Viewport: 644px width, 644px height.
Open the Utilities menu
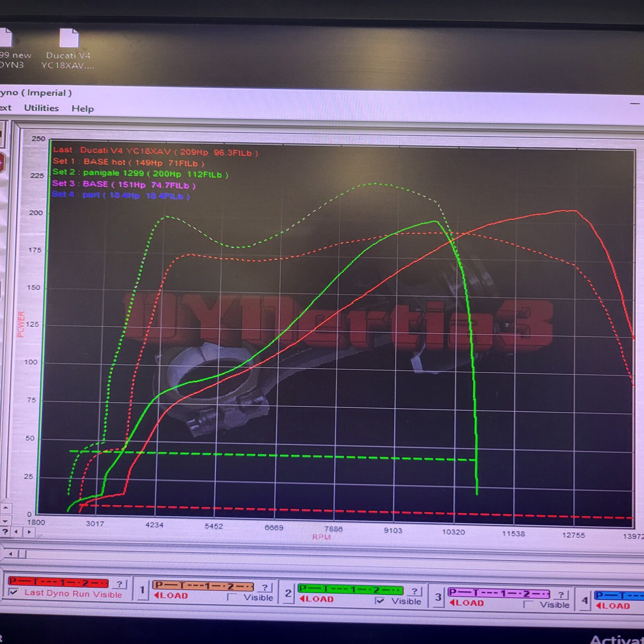coord(41,108)
